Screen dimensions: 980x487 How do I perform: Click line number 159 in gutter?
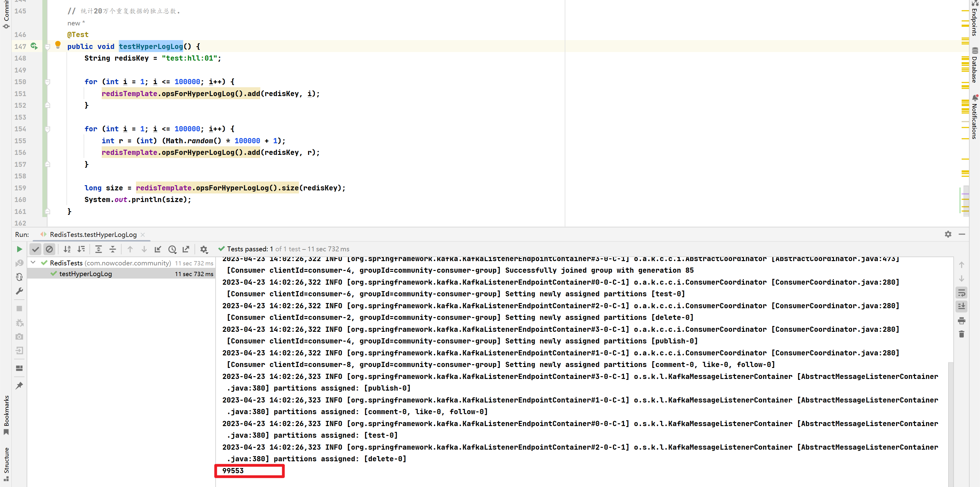coord(20,188)
